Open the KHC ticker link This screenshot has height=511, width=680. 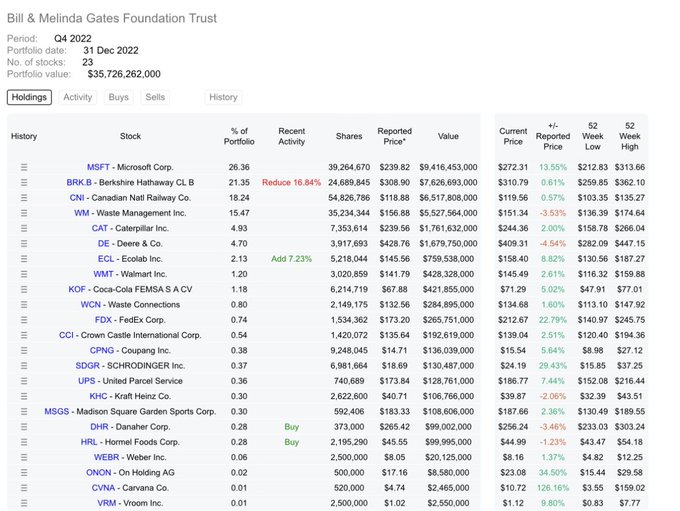click(x=98, y=396)
